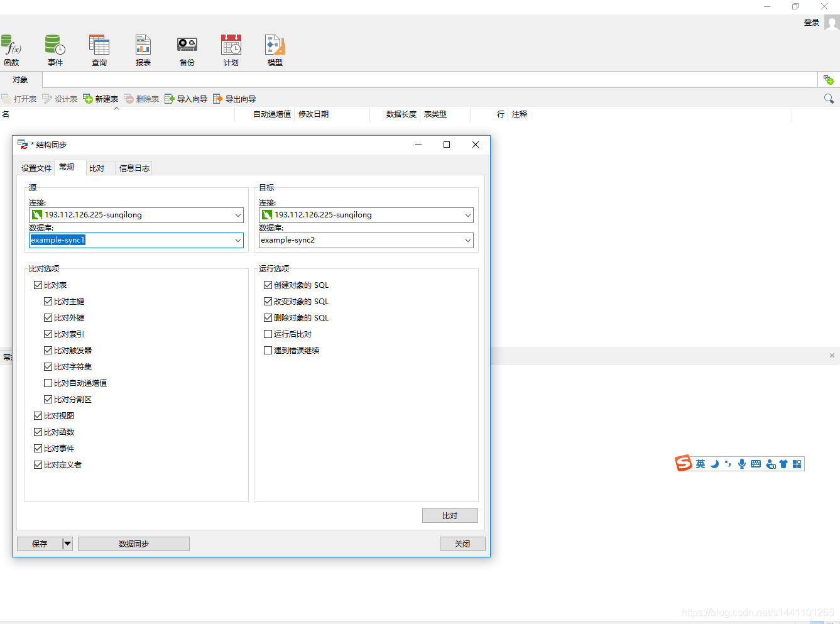Toggle the 比对视图 checkbox
This screenshot has height=624, width=840.
pyautogui.click(x=38, y=415)
